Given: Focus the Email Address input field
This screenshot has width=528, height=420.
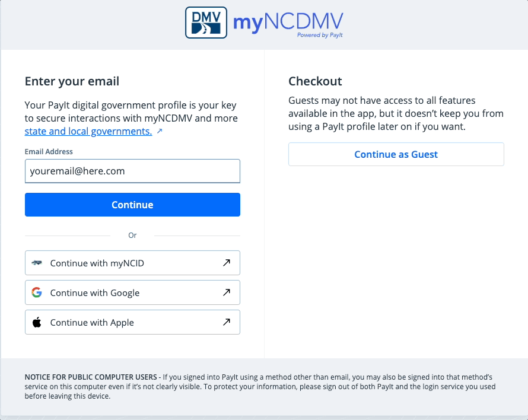Looking at the screenshot, I should coord(132,171).
